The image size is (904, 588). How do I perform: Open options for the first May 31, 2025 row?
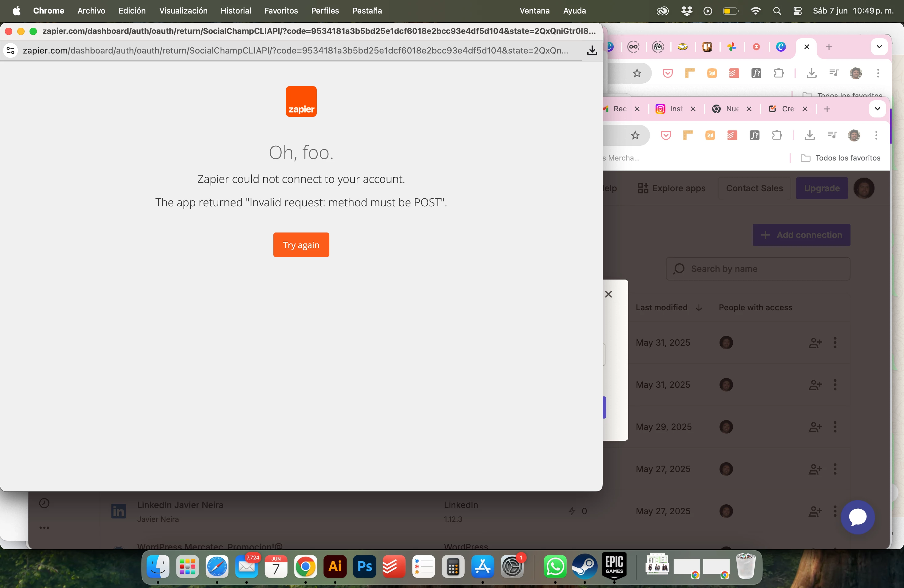835,343
